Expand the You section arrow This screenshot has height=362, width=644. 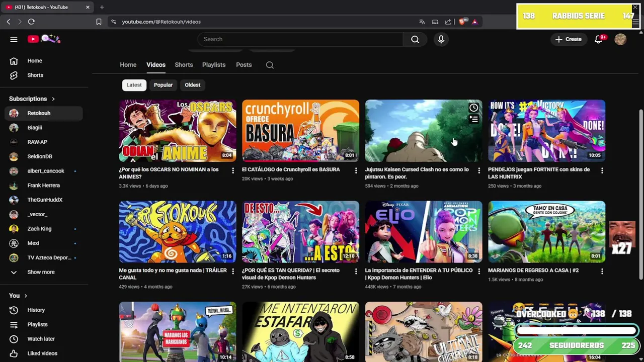pyautogui.click(x=26, y=296)
